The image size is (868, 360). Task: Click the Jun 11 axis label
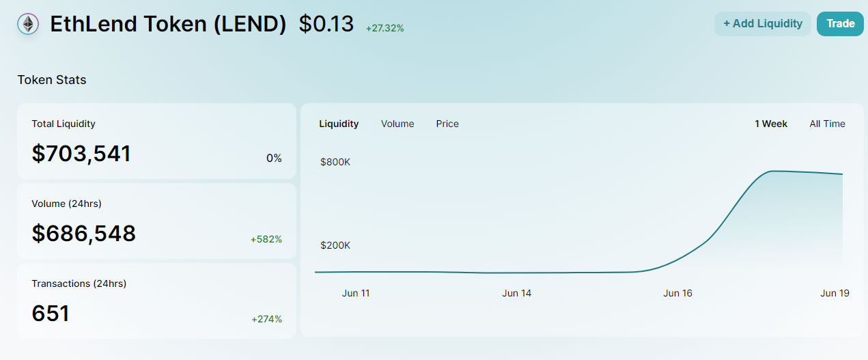pos(356,293)
